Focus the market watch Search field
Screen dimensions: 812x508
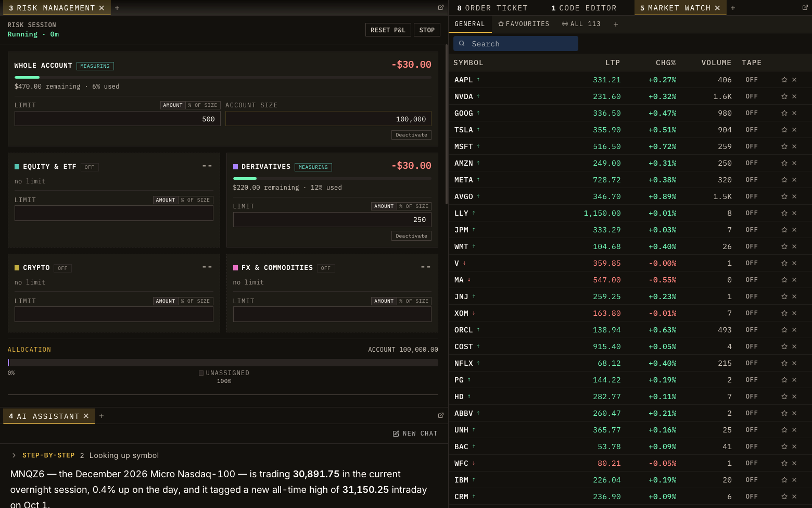[x=516, y=44]
